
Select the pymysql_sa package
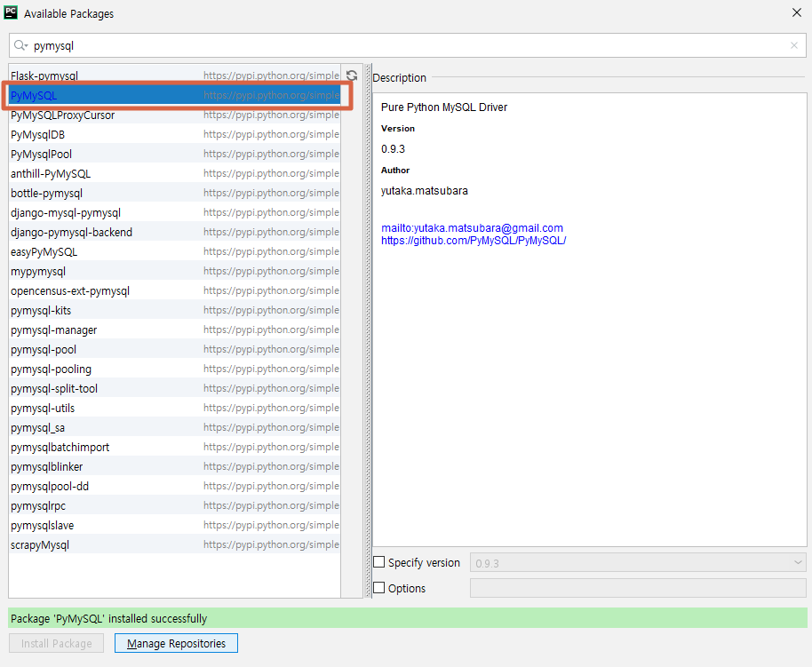tap(174, 428)
